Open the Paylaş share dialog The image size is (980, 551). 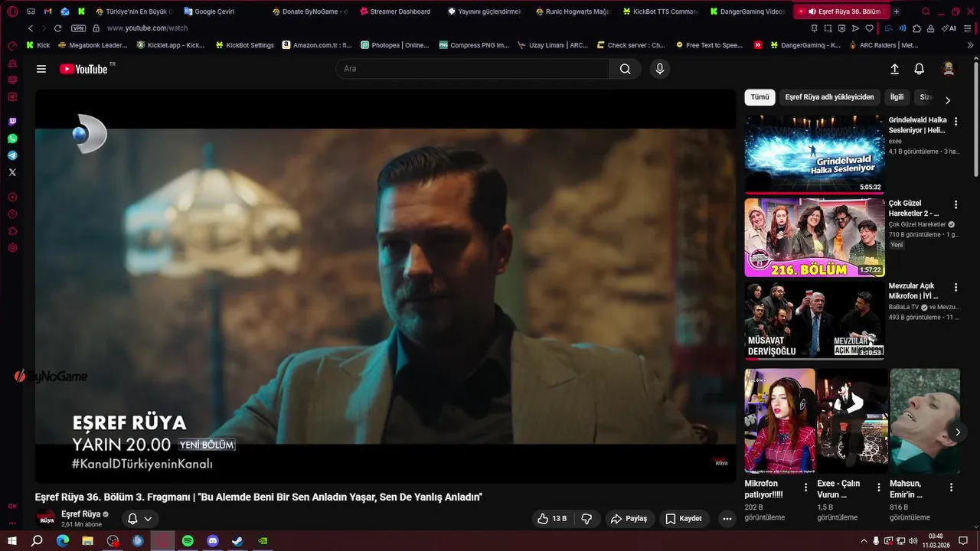coord(629,519)
